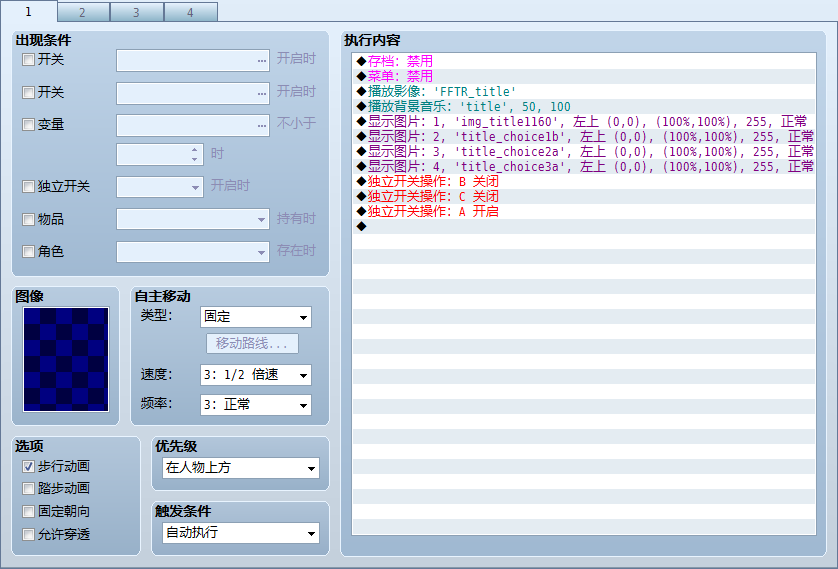Select the 显示图片 4 'title_choice3a' line

584,166
